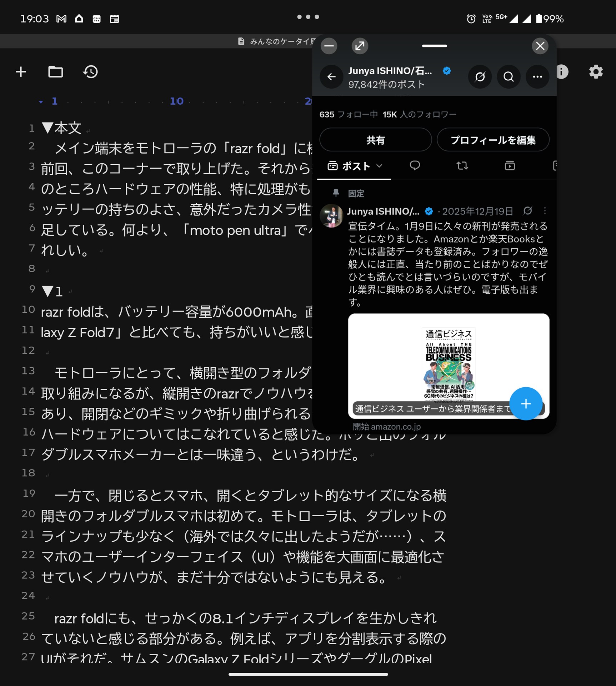616x686 pixels.
Task: Tap the home notification icon in status bar
Action: (79, 19)
